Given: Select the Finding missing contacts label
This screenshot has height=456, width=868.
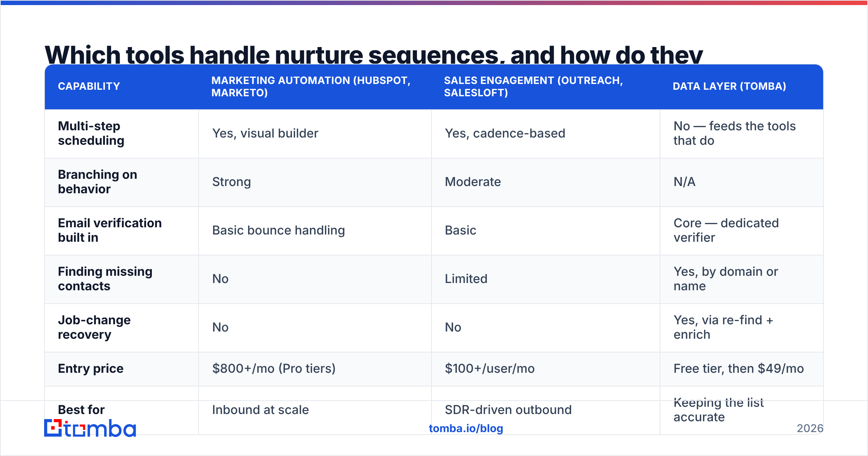Looking at the screenshot, I should pyautogui.click(x=105, y=279).
